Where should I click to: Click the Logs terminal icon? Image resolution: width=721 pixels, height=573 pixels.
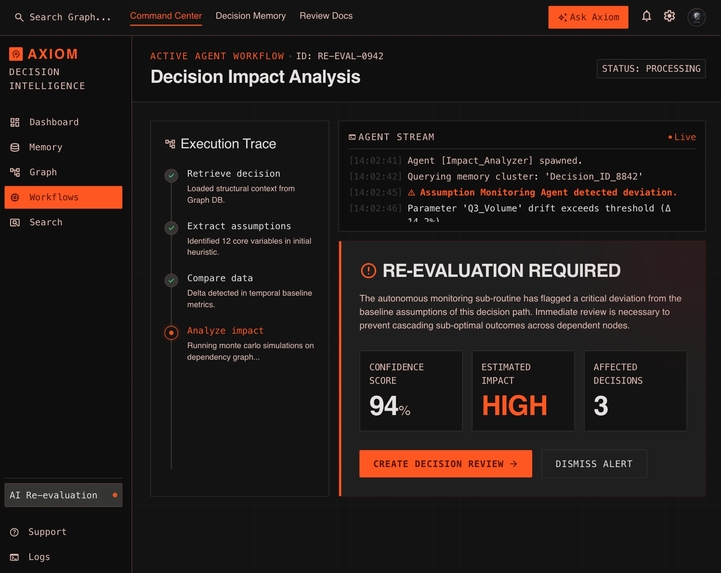point(15,557)
